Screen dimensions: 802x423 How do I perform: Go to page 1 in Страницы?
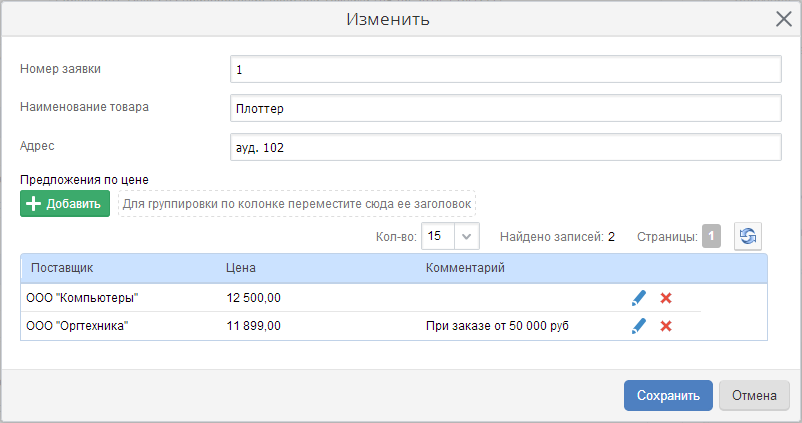click(x=711, y=236)
